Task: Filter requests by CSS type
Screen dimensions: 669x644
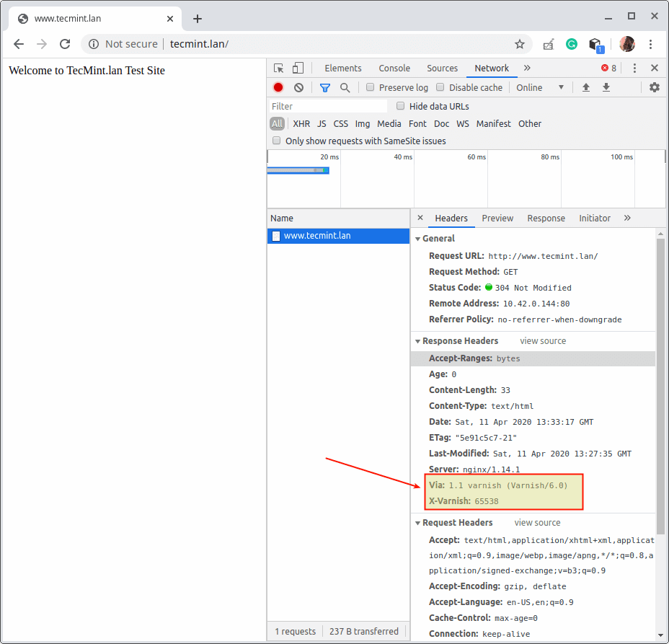Action: pos(340,124)
